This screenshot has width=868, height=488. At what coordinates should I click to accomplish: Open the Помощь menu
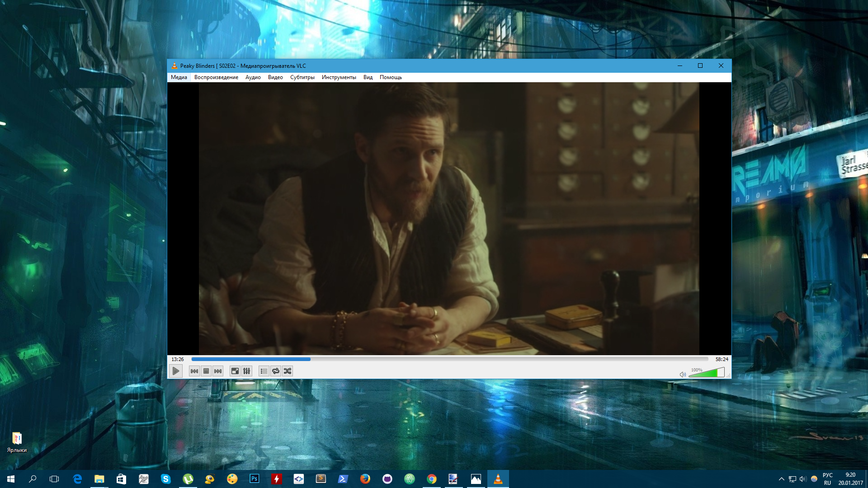click(391, 77)
